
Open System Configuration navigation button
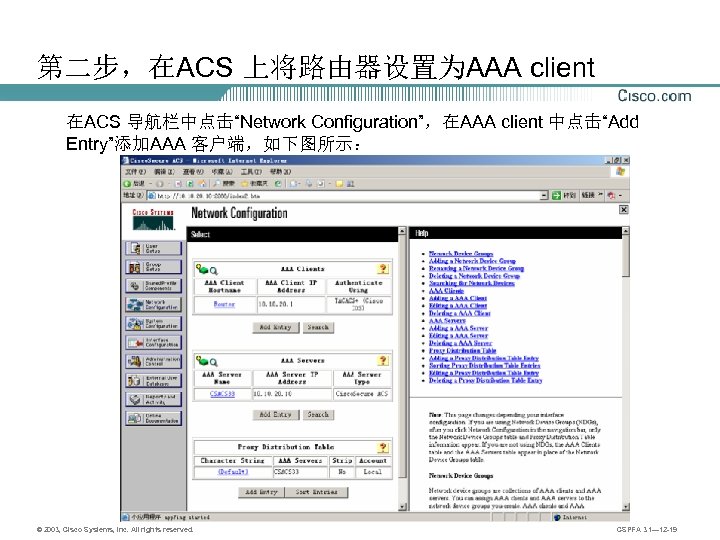click(x=153, y=323)
